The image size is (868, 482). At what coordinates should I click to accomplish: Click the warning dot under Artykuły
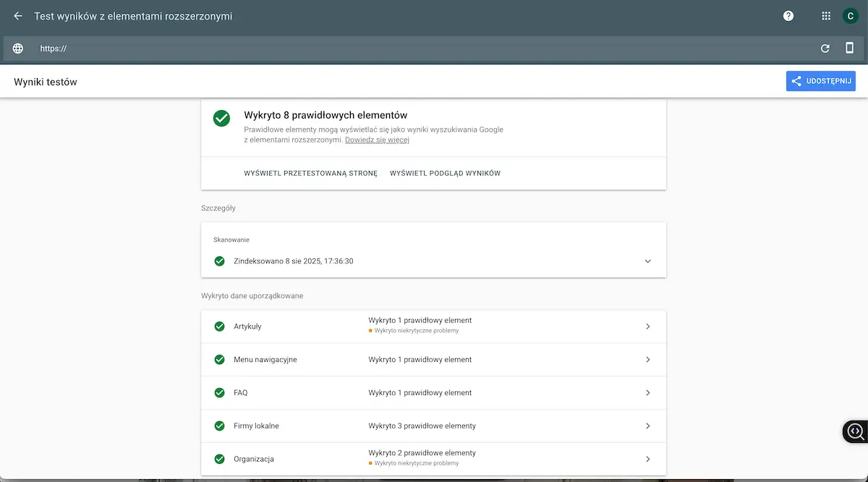click(370, 330)
